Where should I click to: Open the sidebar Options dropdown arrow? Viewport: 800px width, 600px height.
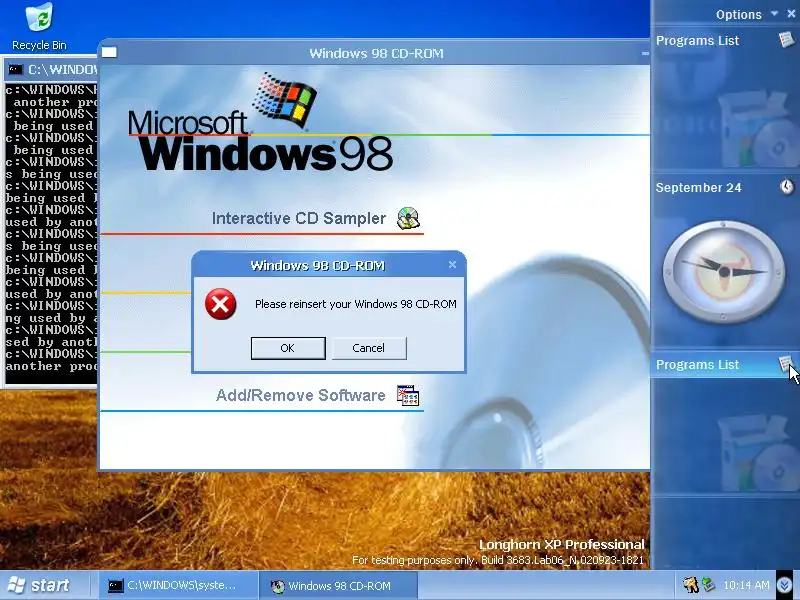774,14
